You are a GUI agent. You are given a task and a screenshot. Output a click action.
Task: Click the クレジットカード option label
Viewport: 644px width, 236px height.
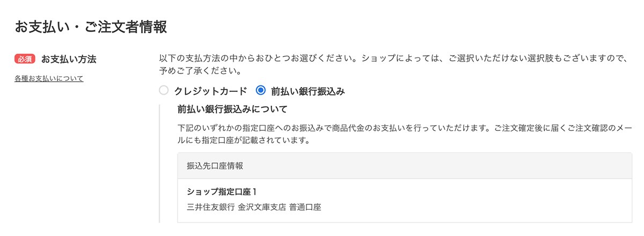210,91
